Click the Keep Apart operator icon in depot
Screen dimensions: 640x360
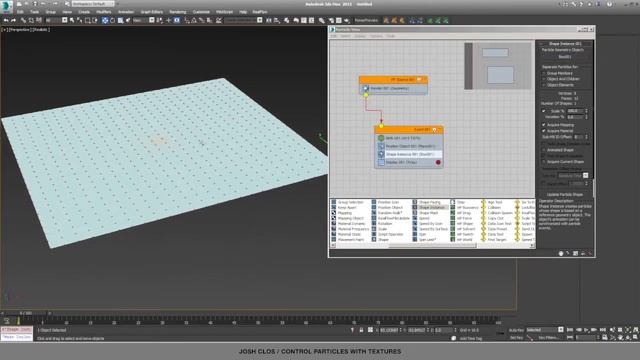coord(333,207)
